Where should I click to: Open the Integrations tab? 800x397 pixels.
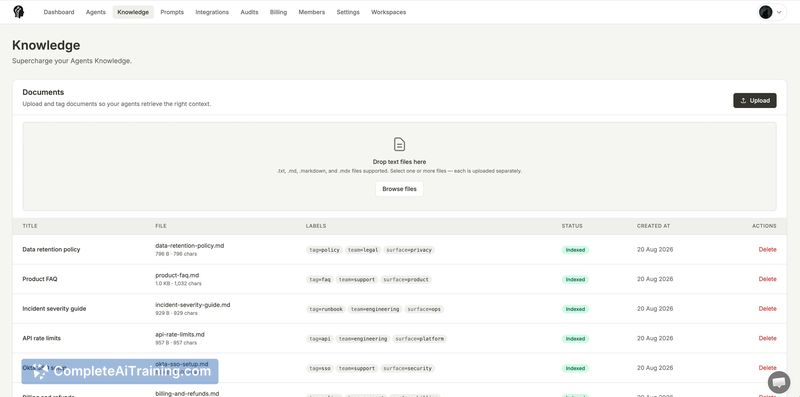coord(212,12)
